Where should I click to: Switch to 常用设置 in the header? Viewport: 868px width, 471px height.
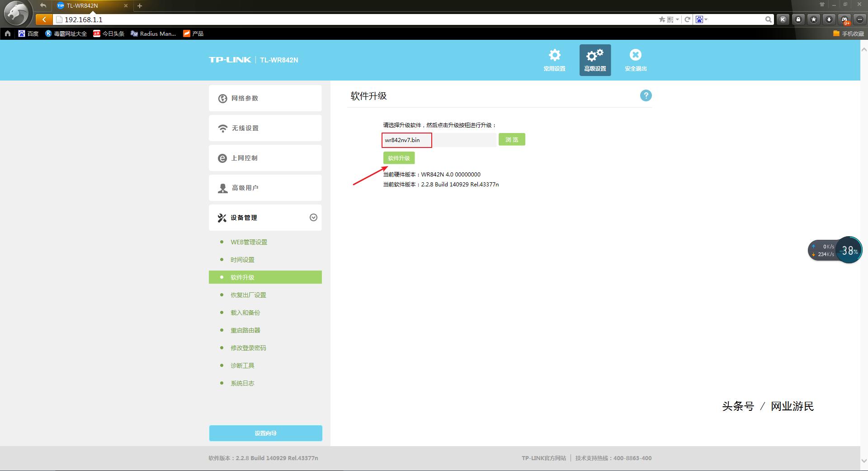click(x=554, y=60)
